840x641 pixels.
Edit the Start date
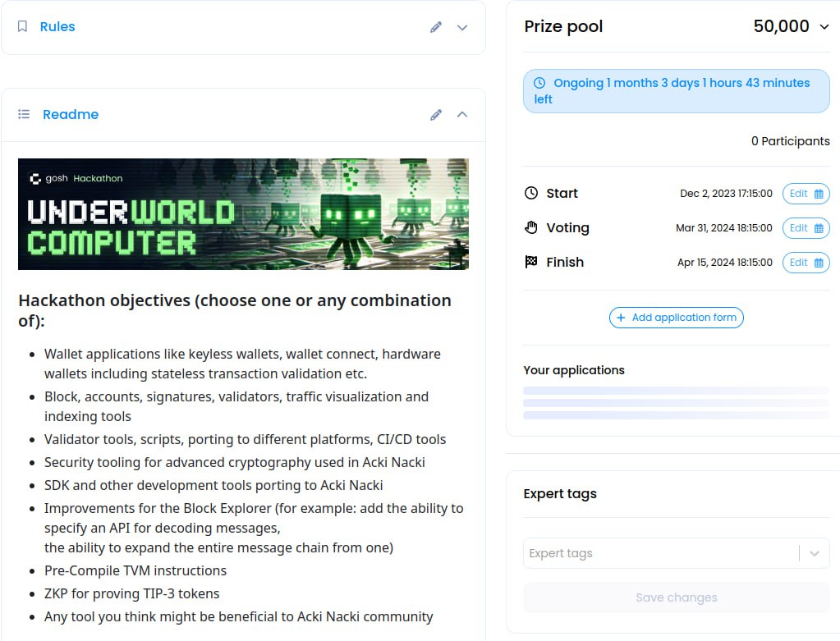(806, 194)
